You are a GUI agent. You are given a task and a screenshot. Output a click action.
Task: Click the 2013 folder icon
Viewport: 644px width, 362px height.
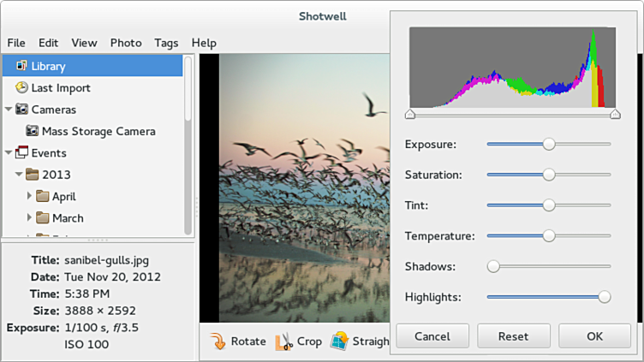[x=33, y=175]
